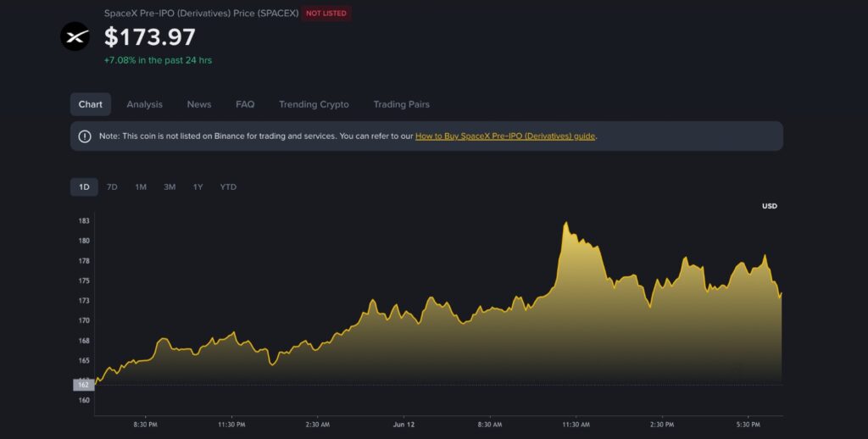Click the 2:30 PM time axis label
Screen dimensions: 868x439
click(662, 425)
